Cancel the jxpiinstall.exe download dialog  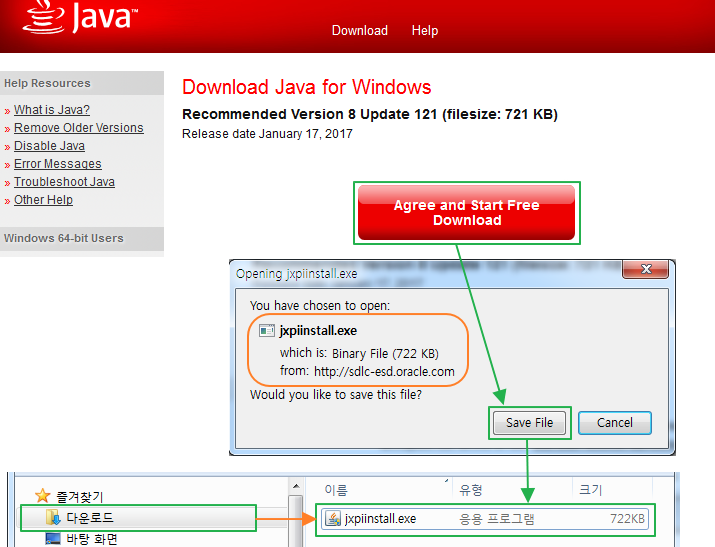coord(615,423)
